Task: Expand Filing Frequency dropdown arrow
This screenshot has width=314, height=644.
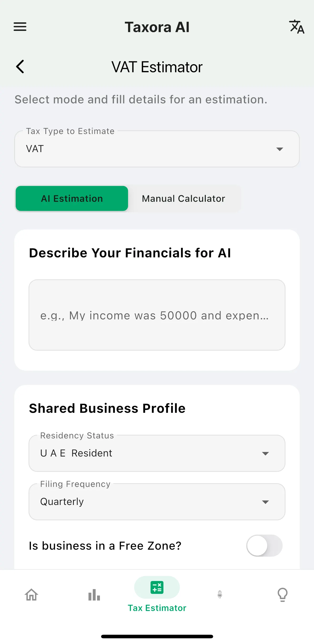Action: 265,502
